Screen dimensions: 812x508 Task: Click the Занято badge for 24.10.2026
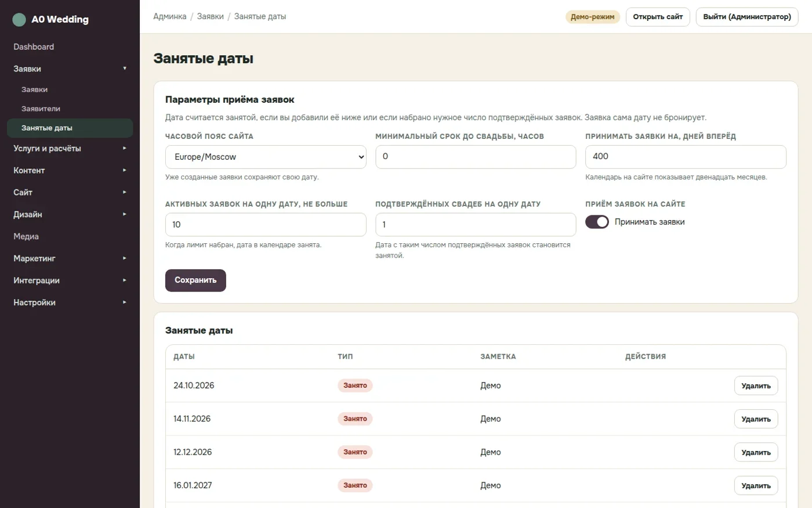click(x=355, y=385)
